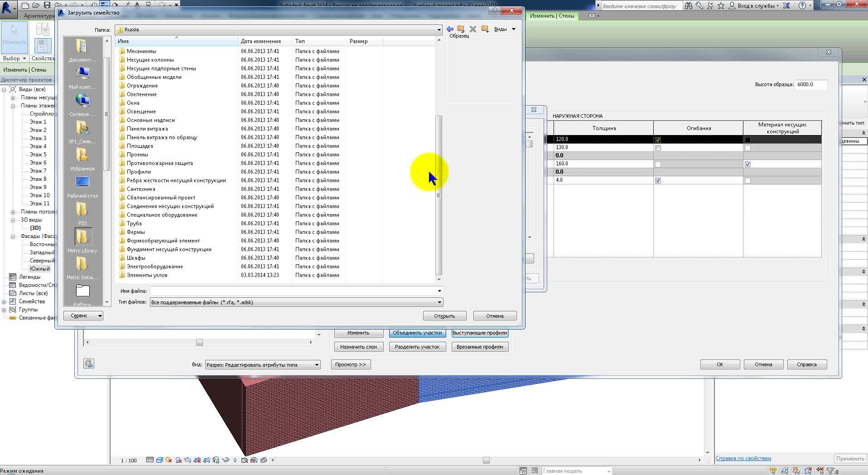This screenshot has width=868, height=475.
Task: Click temporary hide/isolate glasses icon
Action: 226,460
